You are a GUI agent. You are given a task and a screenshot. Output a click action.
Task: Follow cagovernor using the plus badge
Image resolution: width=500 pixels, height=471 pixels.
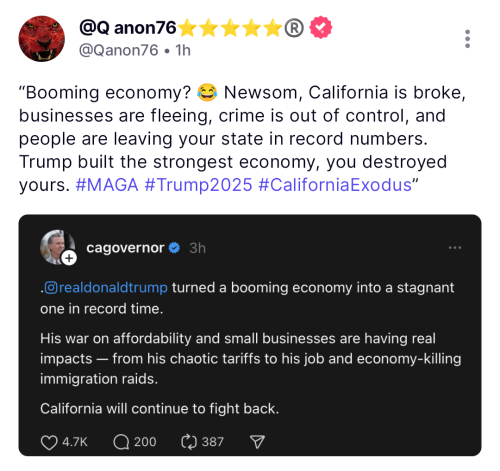tap(69, 258)
